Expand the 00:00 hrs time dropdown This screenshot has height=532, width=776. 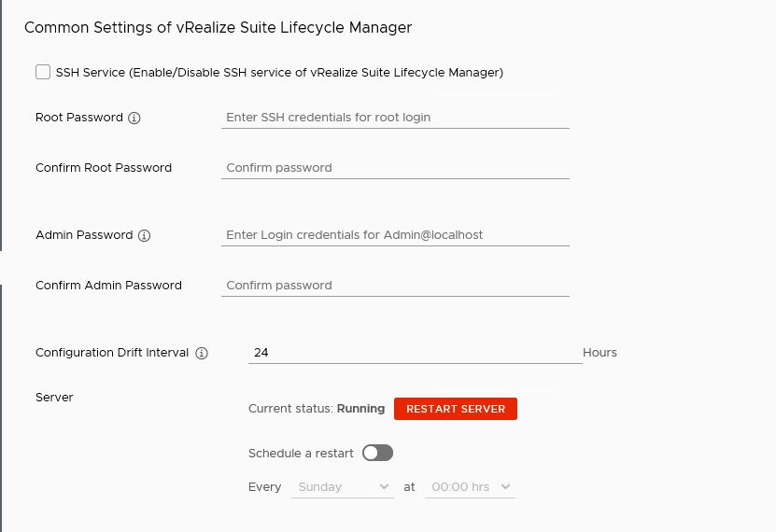click(x=470, y=487)
